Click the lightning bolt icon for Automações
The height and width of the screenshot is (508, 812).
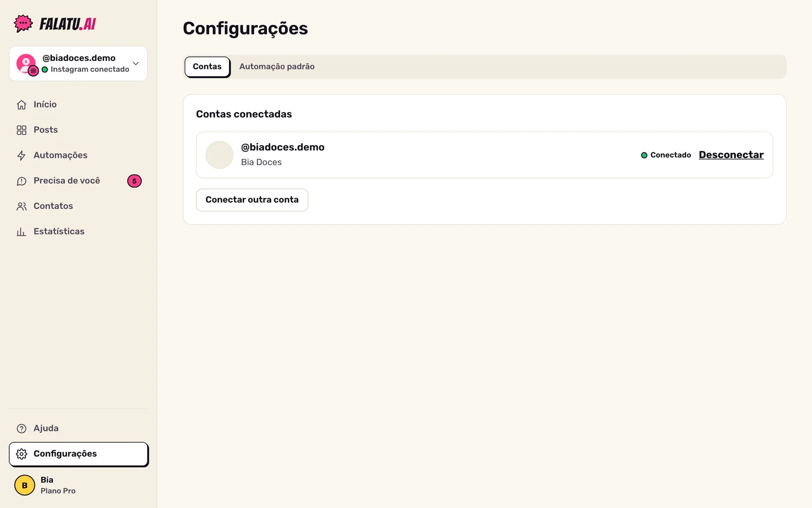click(21, 155)
